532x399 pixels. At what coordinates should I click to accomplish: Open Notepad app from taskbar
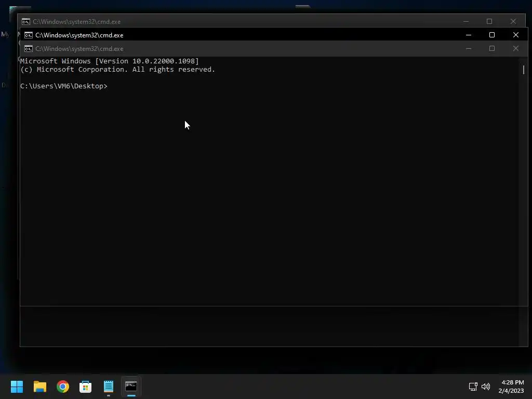tap(109, 387)
